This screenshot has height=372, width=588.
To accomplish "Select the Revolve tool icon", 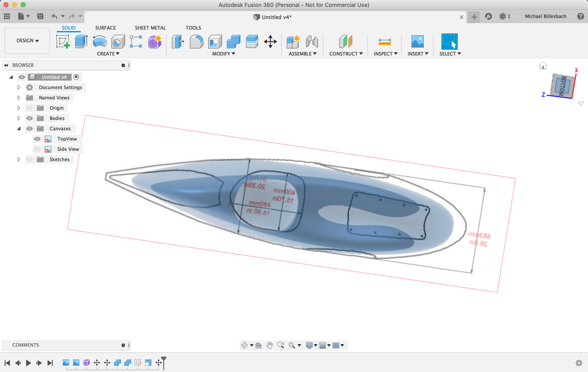I will point(100,41).
